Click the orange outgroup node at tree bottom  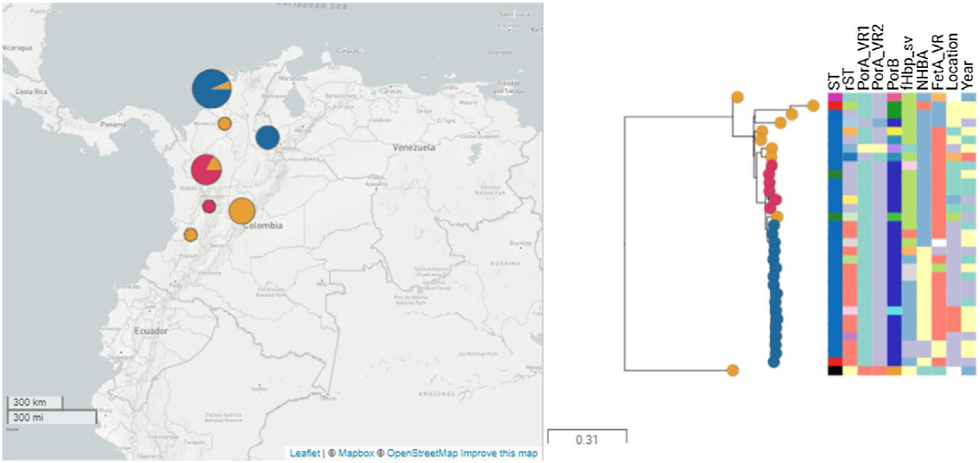point(733,371)
